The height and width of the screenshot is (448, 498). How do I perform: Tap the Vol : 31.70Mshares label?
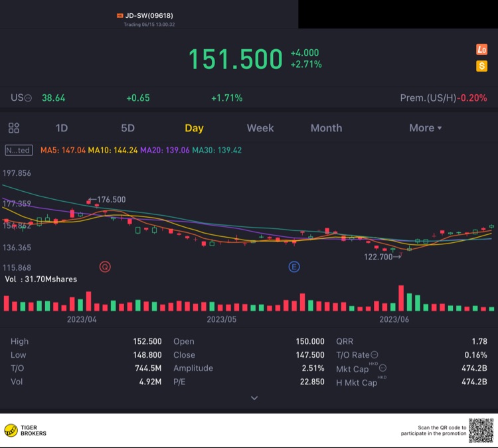point(41,279)
